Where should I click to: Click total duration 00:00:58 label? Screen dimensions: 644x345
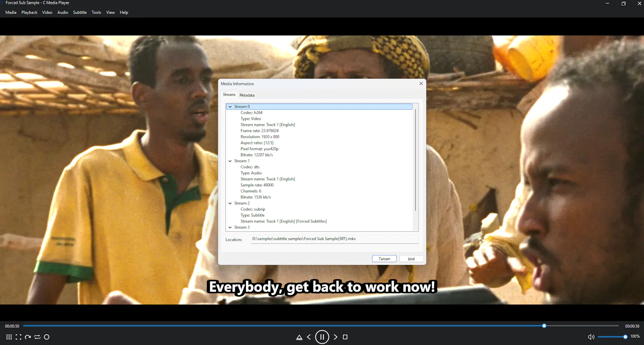click(x=632, y=326)
